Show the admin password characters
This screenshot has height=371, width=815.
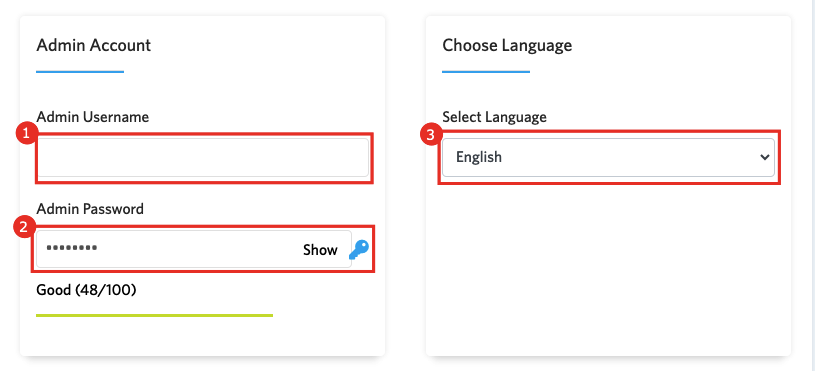click(x=320, y=250)
